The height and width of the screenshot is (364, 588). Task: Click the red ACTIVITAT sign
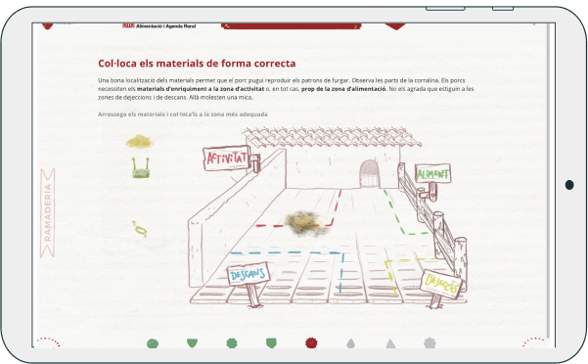227,159
